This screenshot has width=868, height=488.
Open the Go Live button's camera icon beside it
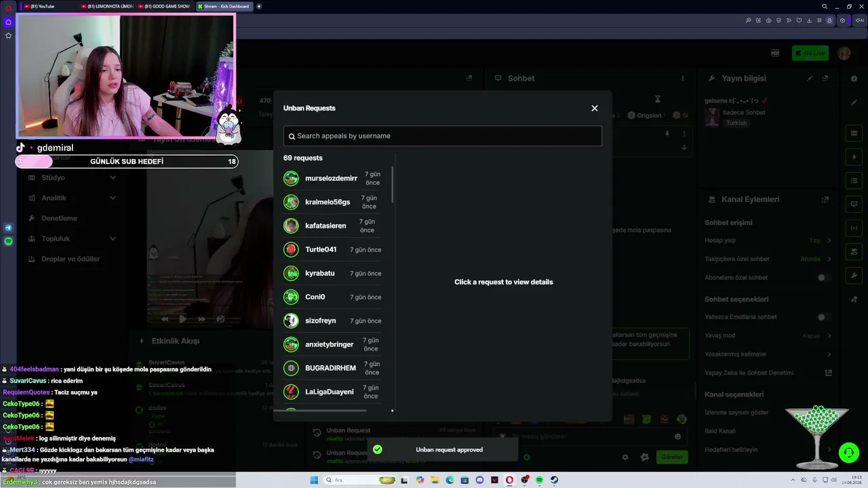click(775, 53)
